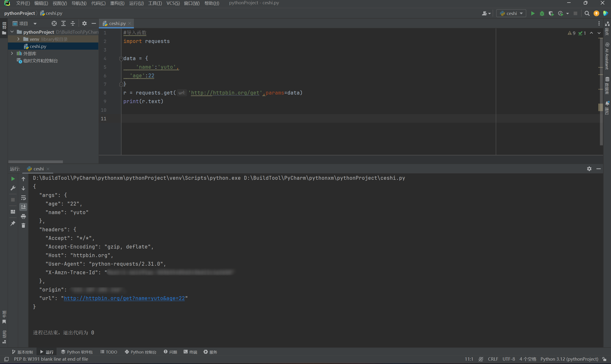Select 临时文件和控制台 in project tree

(41, 61)
